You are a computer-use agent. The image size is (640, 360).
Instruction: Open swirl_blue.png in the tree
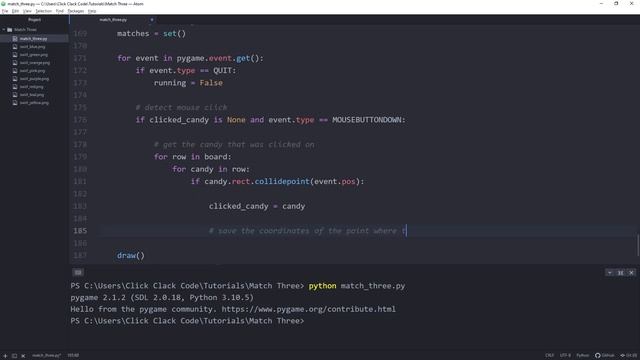point(32,47)
